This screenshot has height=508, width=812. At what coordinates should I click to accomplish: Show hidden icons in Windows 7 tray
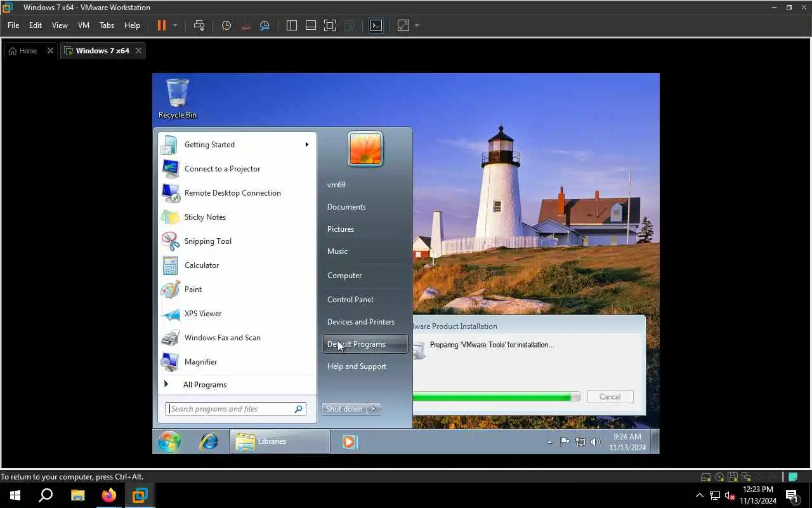coord(549,442)
